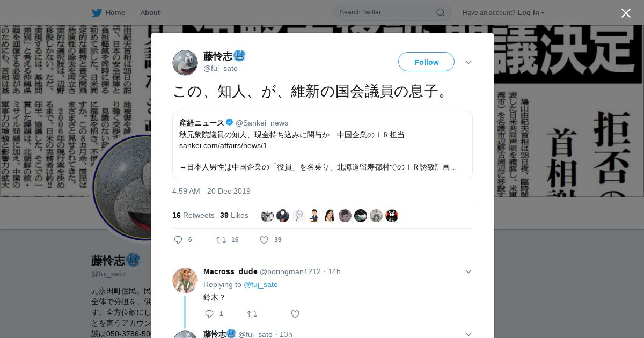
Task: Open the About menu item
Action: coord(150,12)
